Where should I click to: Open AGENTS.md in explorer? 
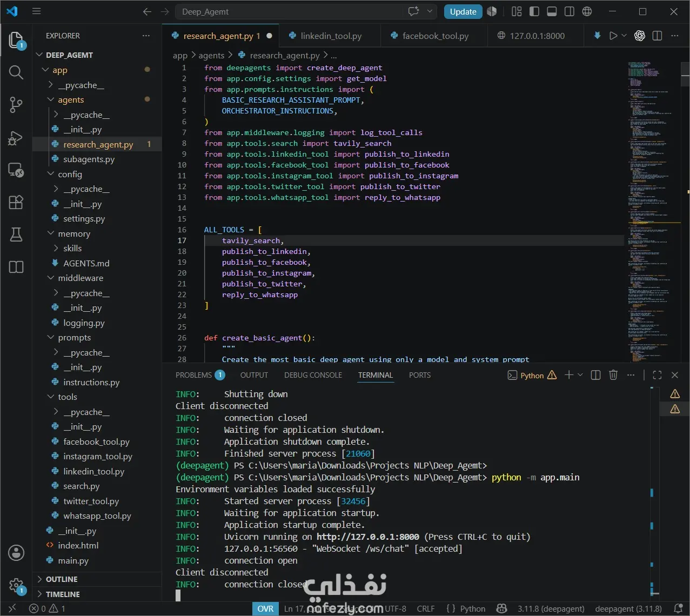coord(86,263)
